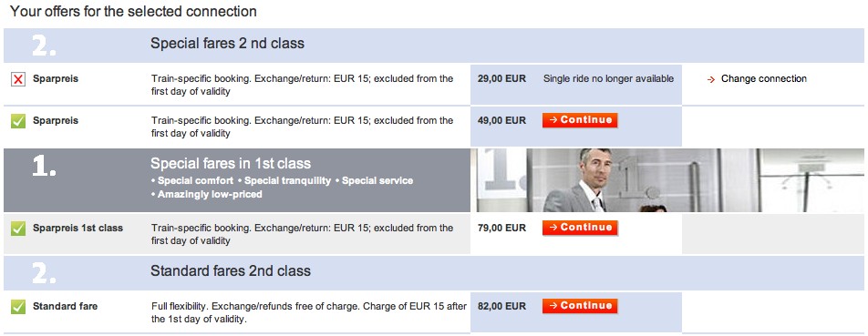Click the red X icon beside unavailable Sparpreis

coord(18,79)
